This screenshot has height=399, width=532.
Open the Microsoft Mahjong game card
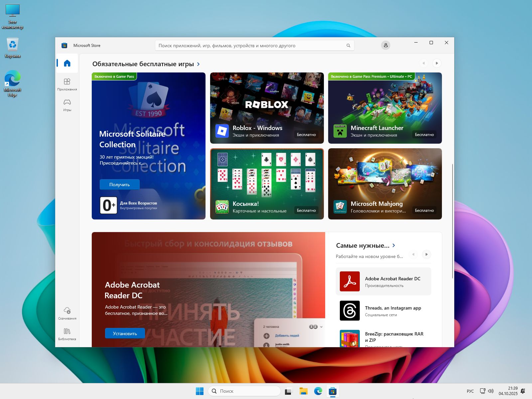[385, 184]
